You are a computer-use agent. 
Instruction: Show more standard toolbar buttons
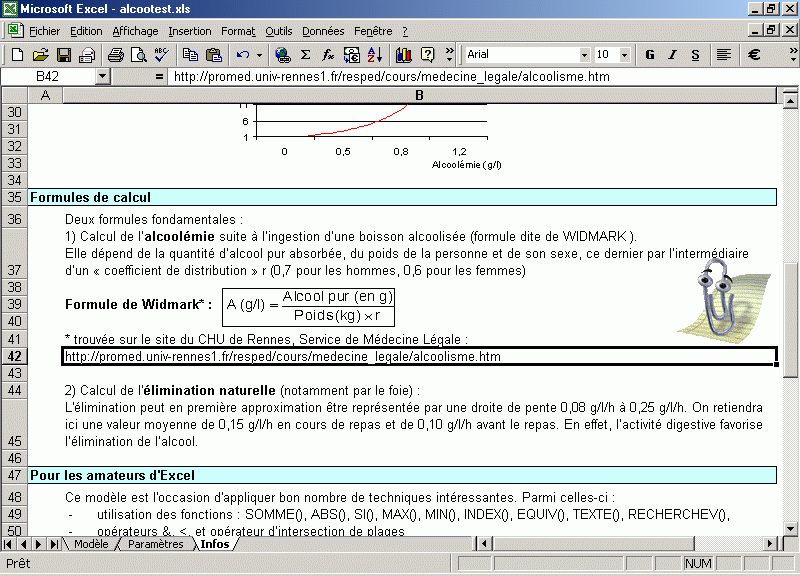tap(449, 55)
